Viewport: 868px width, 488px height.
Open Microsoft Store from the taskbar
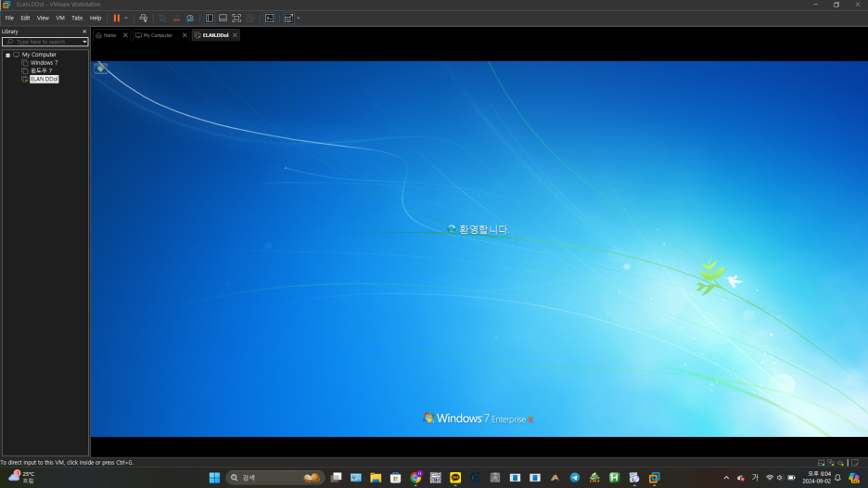[x=396, y=478]
